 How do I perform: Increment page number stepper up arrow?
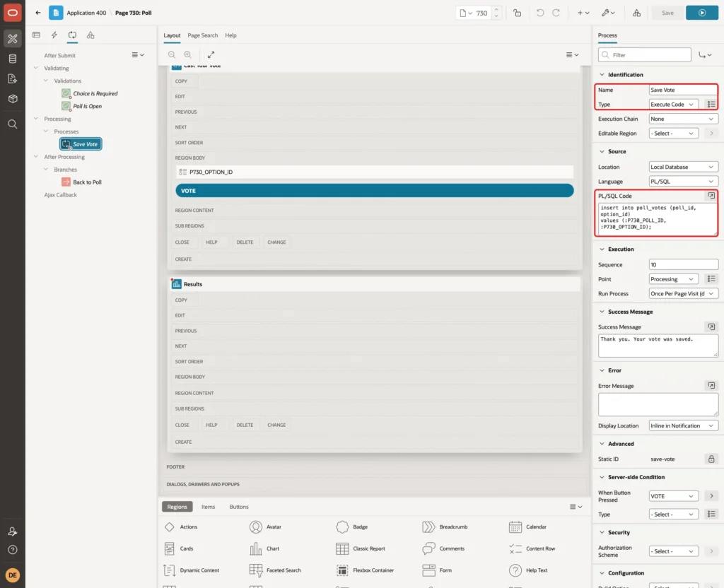(496, 9)
